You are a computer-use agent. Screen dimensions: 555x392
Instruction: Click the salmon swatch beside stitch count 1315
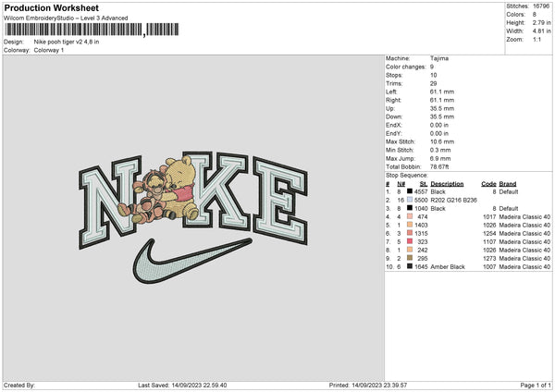(x=410, y=233)
